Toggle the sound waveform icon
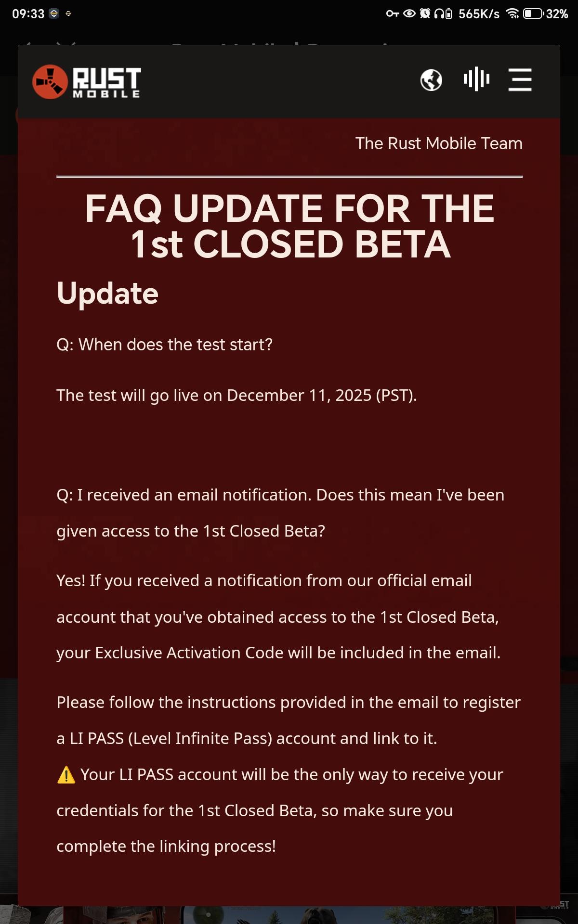 (x=476, y=79)
